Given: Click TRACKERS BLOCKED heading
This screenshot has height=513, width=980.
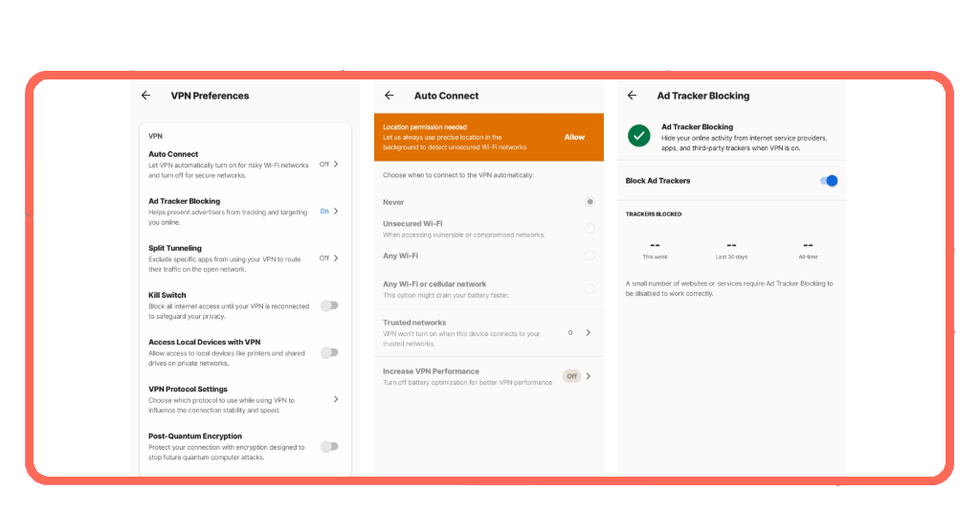Looking at the screenshot, I should point(654,214).
